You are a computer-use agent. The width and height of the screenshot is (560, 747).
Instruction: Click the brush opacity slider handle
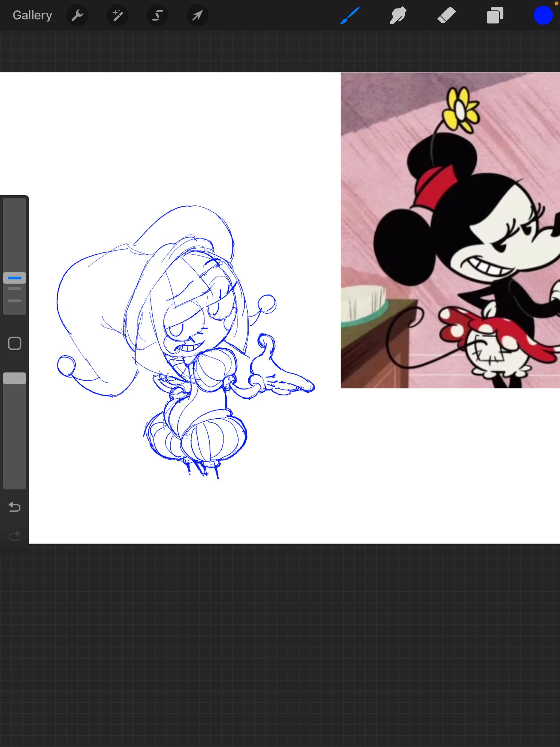click(x=15, y=378)
